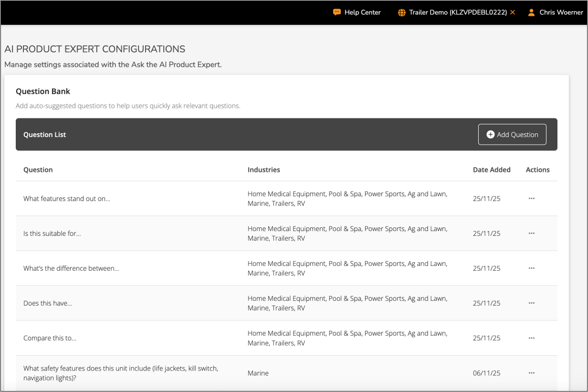Open actions menu for "Is this suitable for…"
Image resolution: width=588 pixels, height=392 pixels.
531,233
